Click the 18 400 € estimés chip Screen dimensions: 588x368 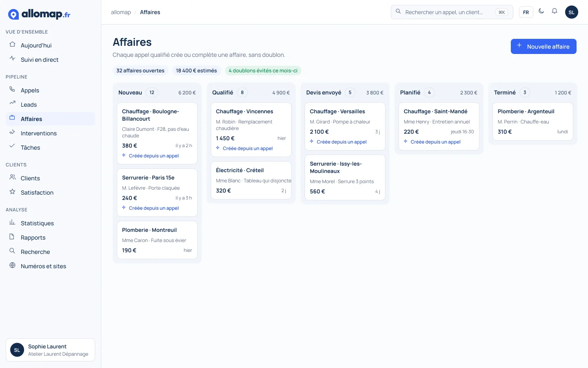196,71
